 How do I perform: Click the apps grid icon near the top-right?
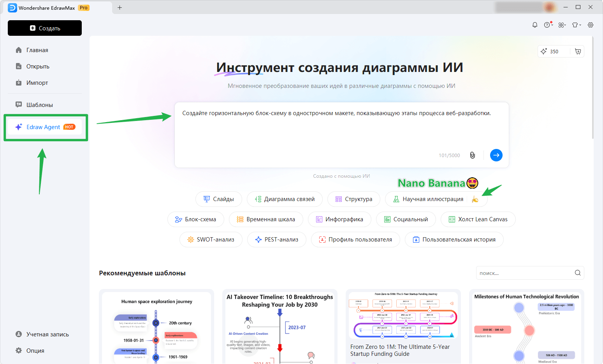561,24
